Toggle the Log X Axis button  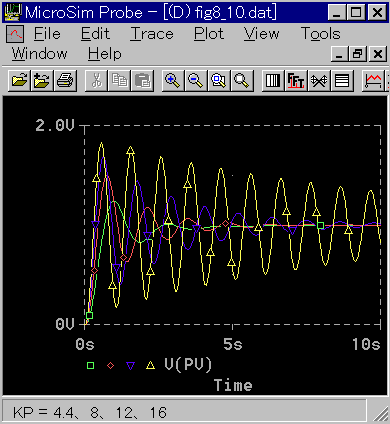273,81
